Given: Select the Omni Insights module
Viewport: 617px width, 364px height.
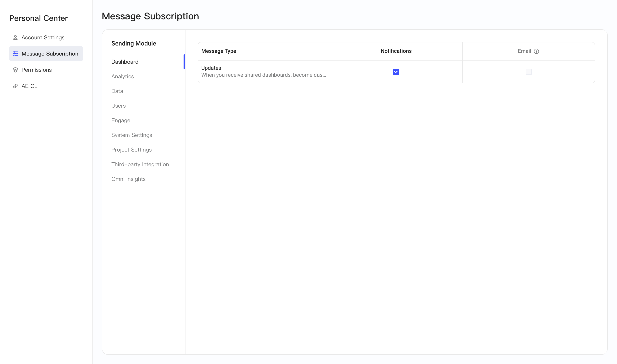Looking at the screenshot, I should (128, 179).
